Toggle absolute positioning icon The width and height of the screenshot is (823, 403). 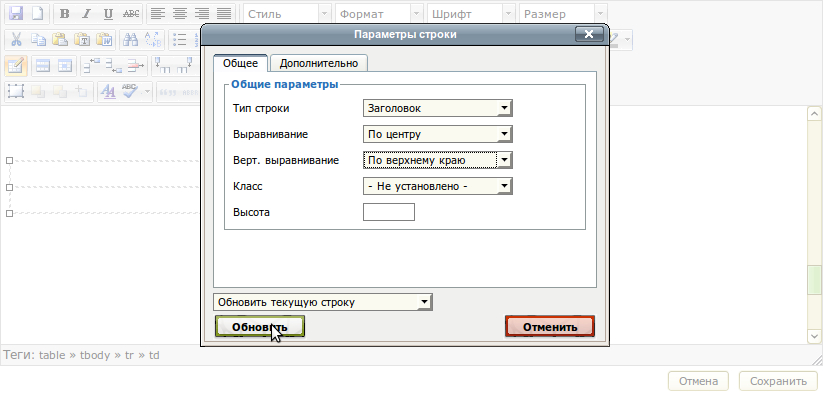(x=82, y=91)
